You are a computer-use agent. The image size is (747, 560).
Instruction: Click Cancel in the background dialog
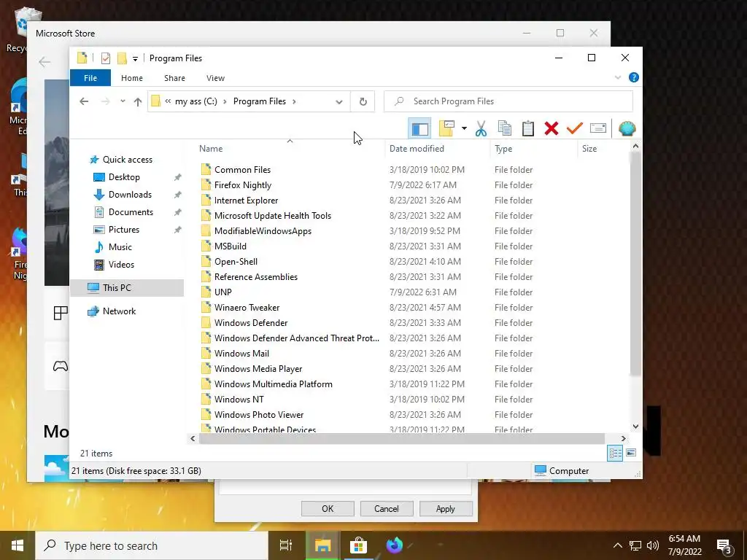(387, 509)
